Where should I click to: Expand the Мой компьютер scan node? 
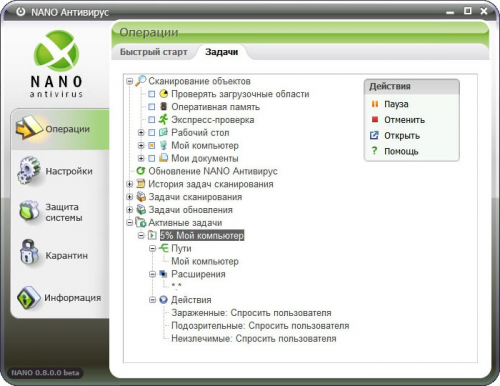(x=141, y=145)
